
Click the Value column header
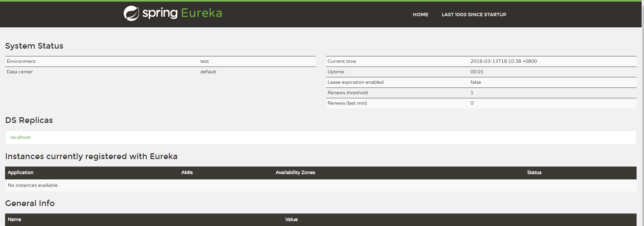(291, 219)
